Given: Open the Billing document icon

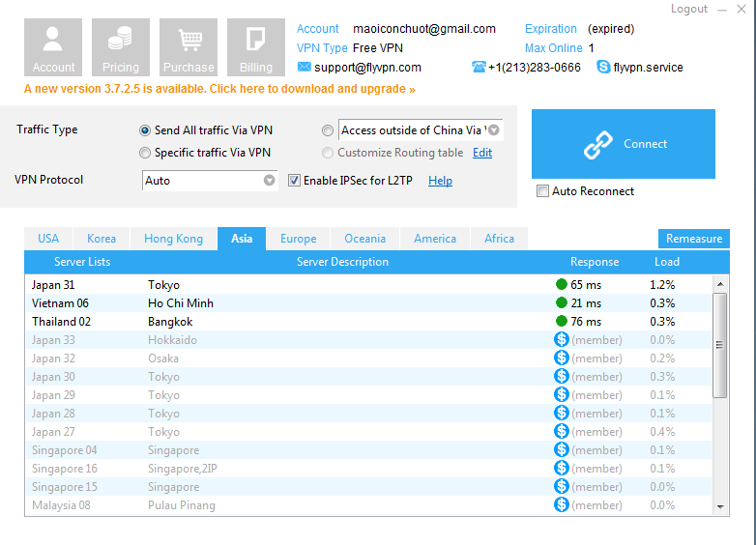Looking at the screenshot, I should coord(256,47).
